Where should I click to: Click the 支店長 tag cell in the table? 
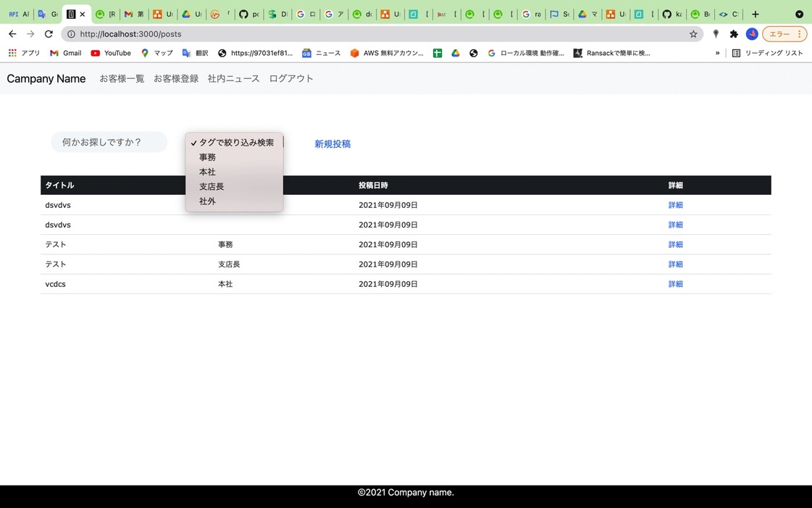tap(229, 264)
